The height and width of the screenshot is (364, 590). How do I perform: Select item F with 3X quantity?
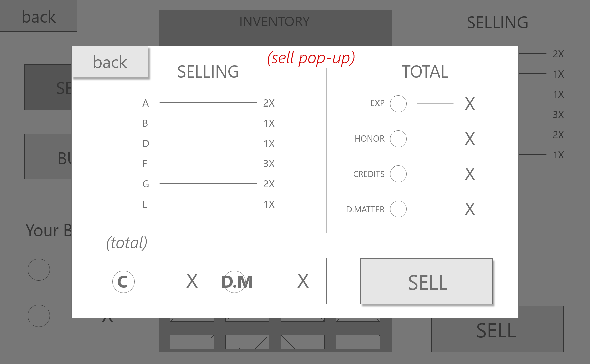pyautogui.click(x=145, y=164)
